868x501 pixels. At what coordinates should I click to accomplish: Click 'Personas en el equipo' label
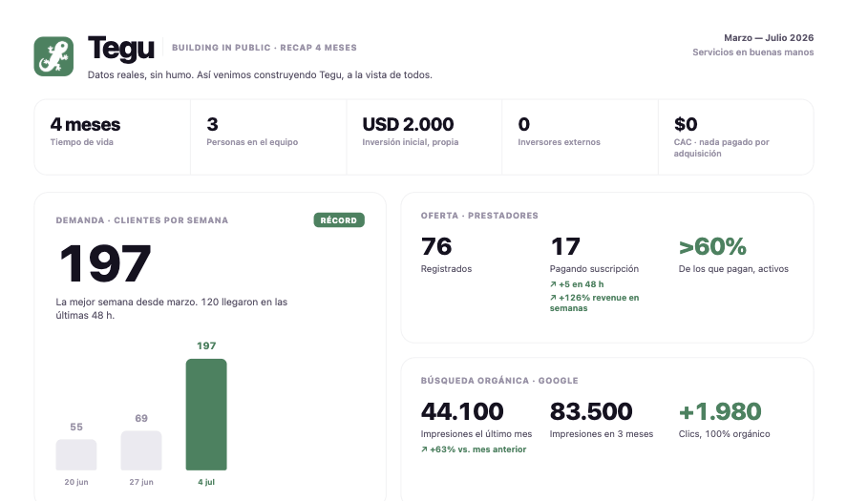point(252,142)
